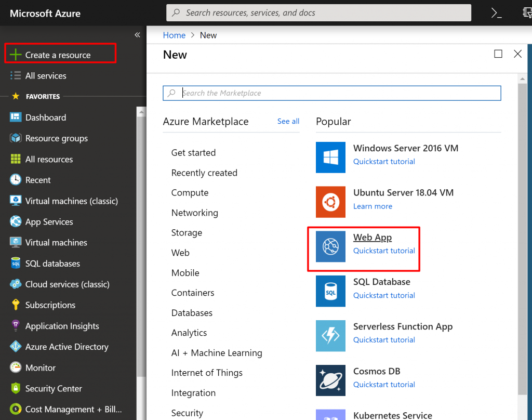This screenshot has height=420, width=532.
Task: Click the Virtual machines monitor icon
Action: [x=16, y=242]
